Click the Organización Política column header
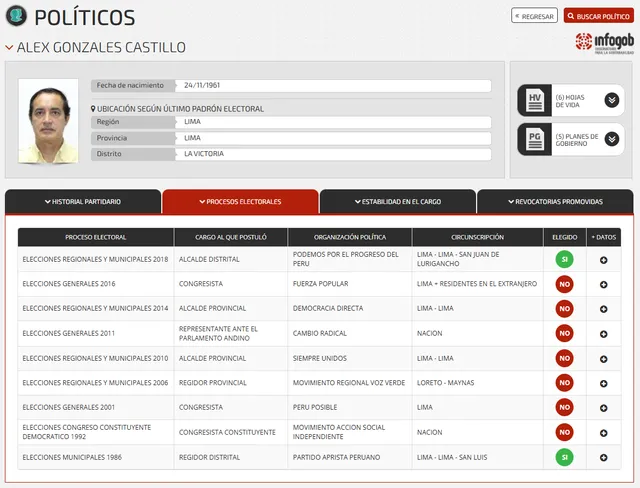Viewport: 640px width, 488px height. (350, 237)
